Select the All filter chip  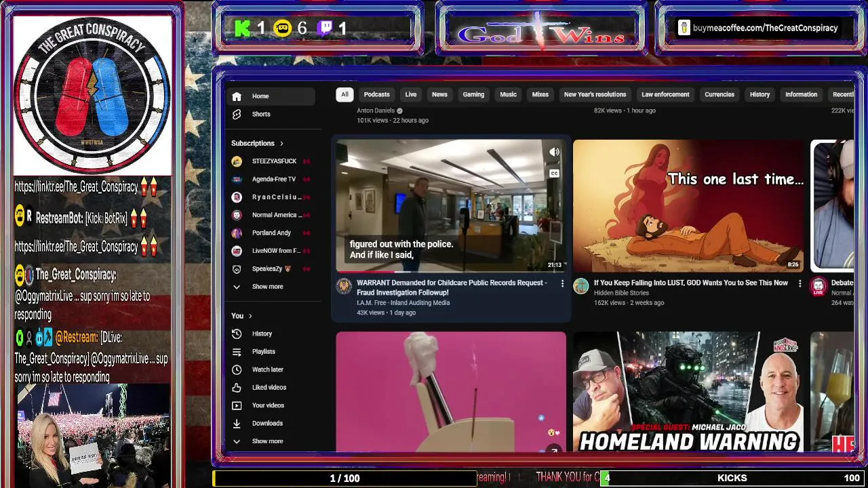(x=344, y=95)
